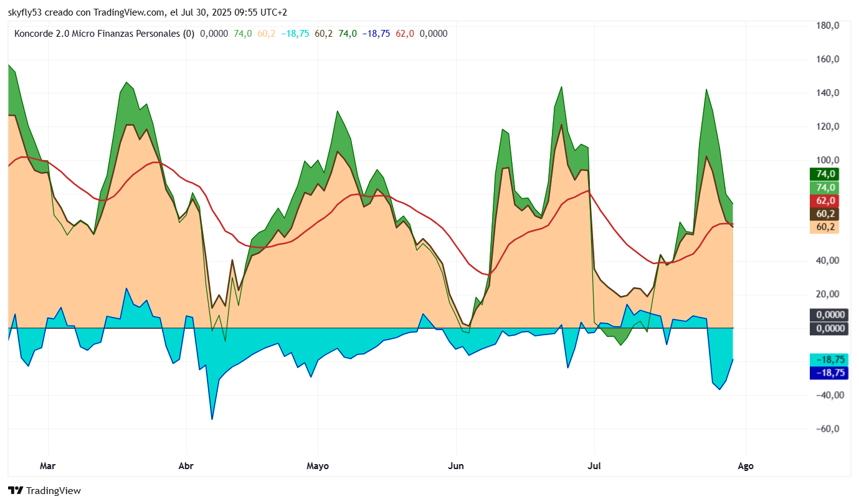This screenshot has width=859, height=504.
Task: Click the Mar label on time axis
Action: point(47,466)
